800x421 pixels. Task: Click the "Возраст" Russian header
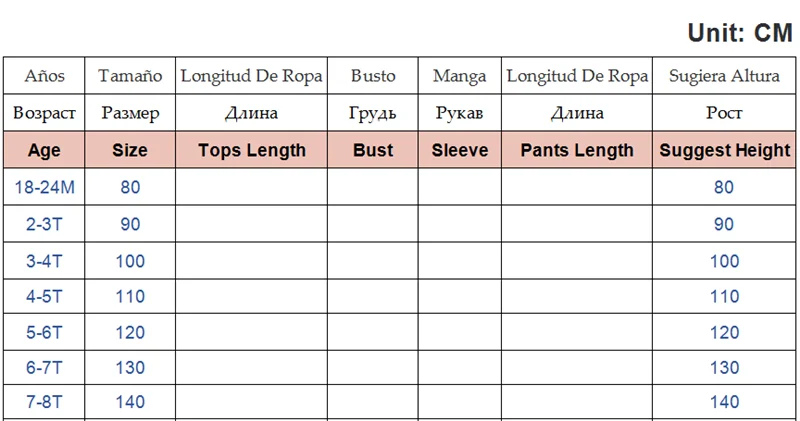click(44, 113)
